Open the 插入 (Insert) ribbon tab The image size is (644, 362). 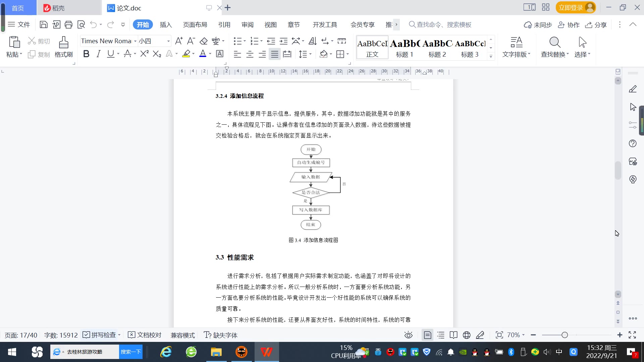(166, 25)
